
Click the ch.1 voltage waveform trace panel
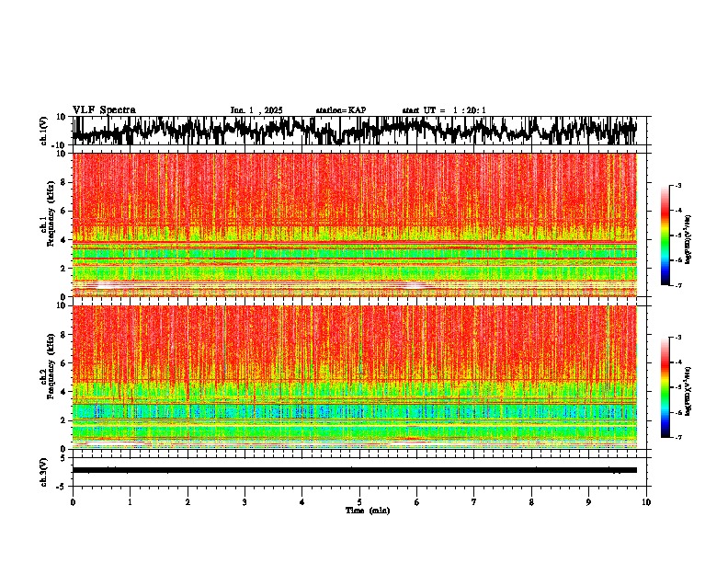pos(359,131)
